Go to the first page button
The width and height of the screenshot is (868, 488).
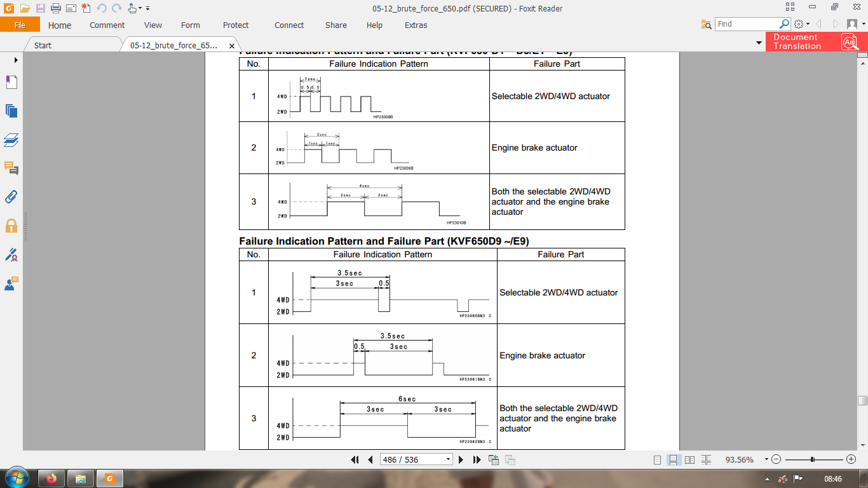(355, 459)
